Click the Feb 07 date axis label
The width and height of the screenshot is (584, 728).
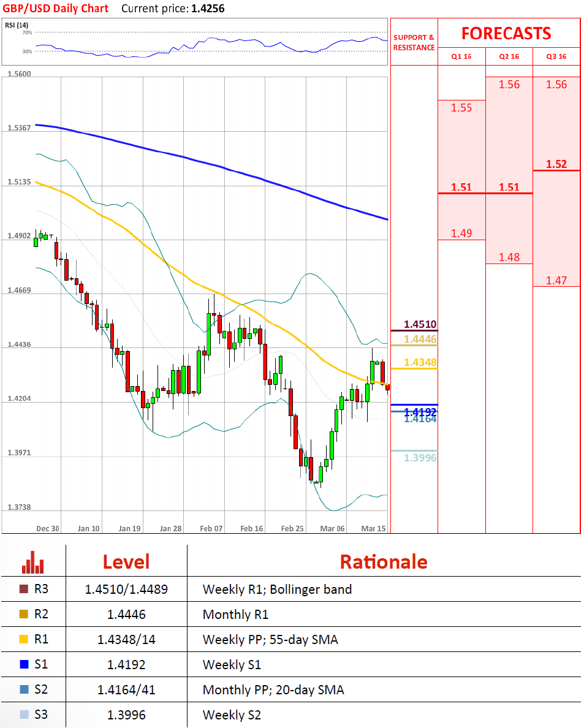coord(211,528)
